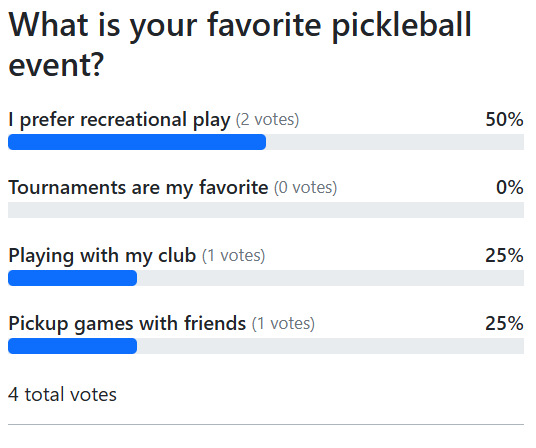Click the gray unfilled part of the club bar

click(331, 278)
